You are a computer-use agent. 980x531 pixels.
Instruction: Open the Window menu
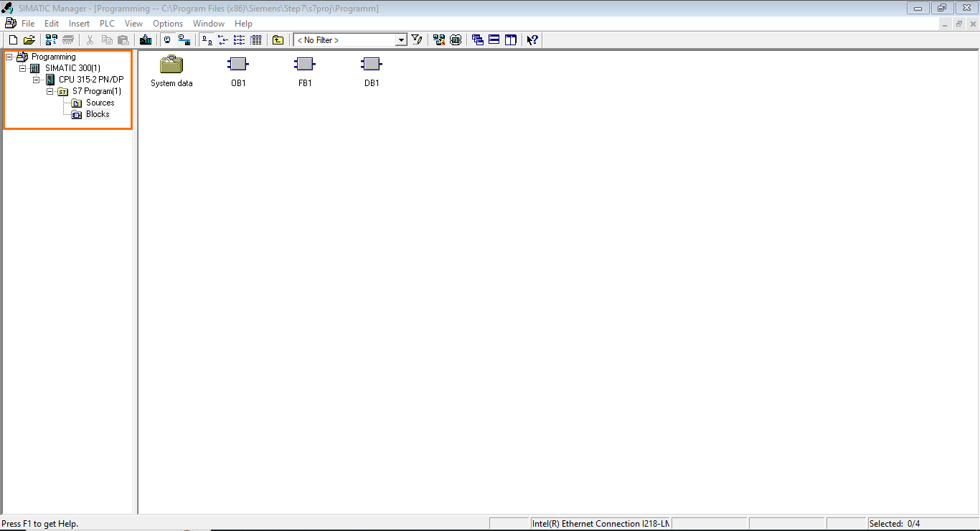pyautogui.click(x=209, y=24)
